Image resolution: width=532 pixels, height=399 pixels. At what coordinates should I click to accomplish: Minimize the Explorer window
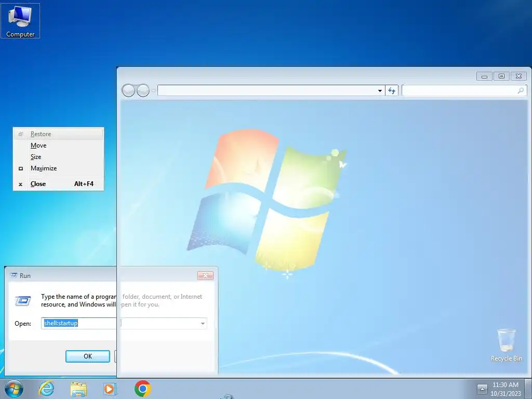tap(484, 76)
